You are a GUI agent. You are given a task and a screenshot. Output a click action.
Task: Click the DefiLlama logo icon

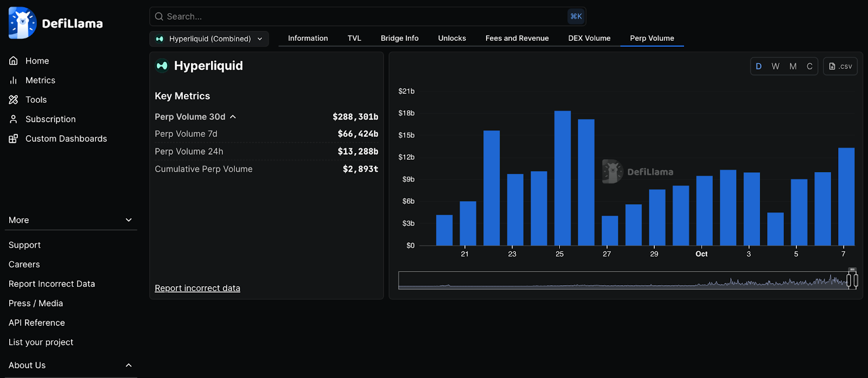point(22,23)
